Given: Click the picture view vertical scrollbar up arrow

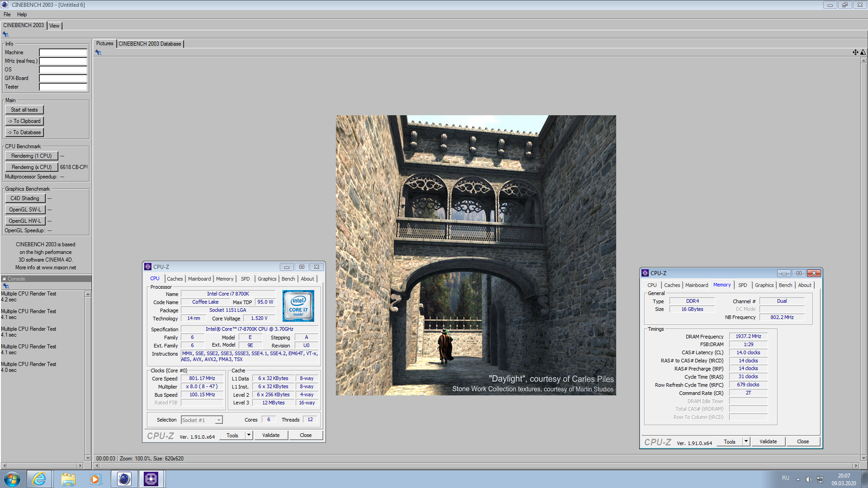Looking at the screenshot, I should [x=863, y=61].
